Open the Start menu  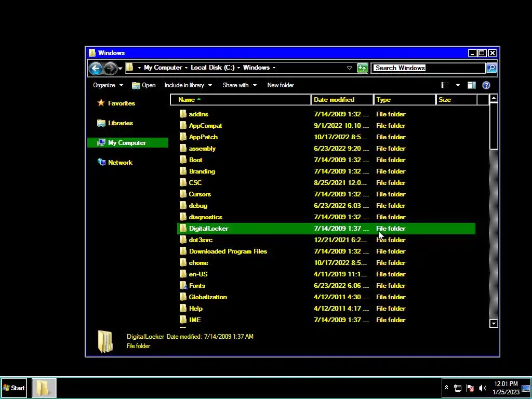pos(14,388)
